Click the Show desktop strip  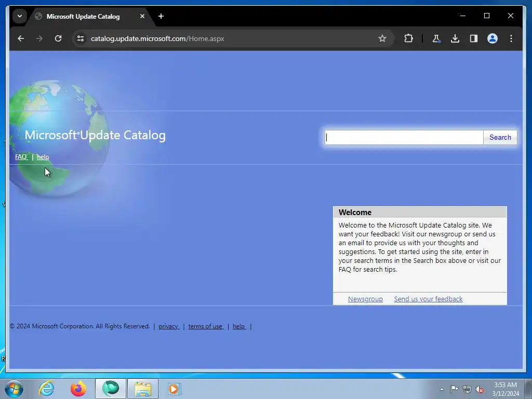[528, 389]
